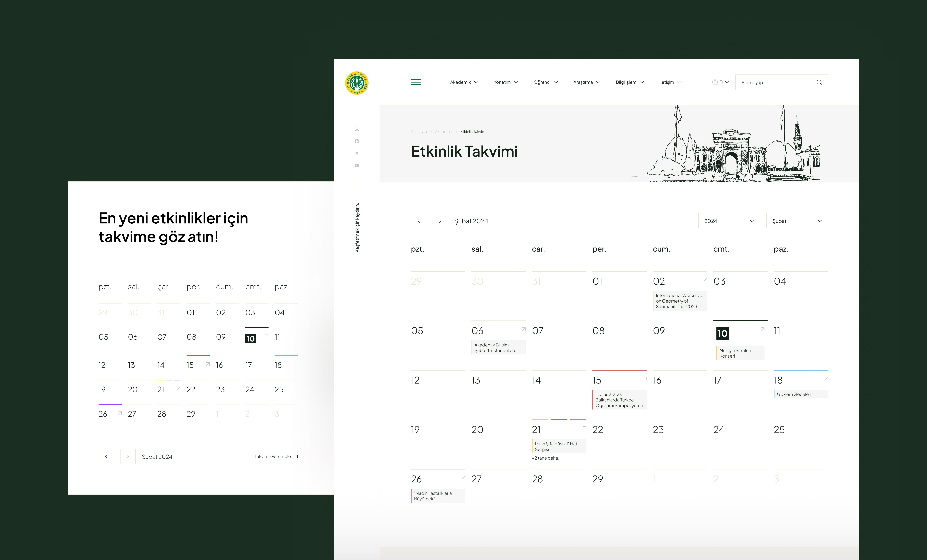927x560 pixels.
Task: Click arrow icon on day 21 in main calendar
Action: click(x=584, y=428)
